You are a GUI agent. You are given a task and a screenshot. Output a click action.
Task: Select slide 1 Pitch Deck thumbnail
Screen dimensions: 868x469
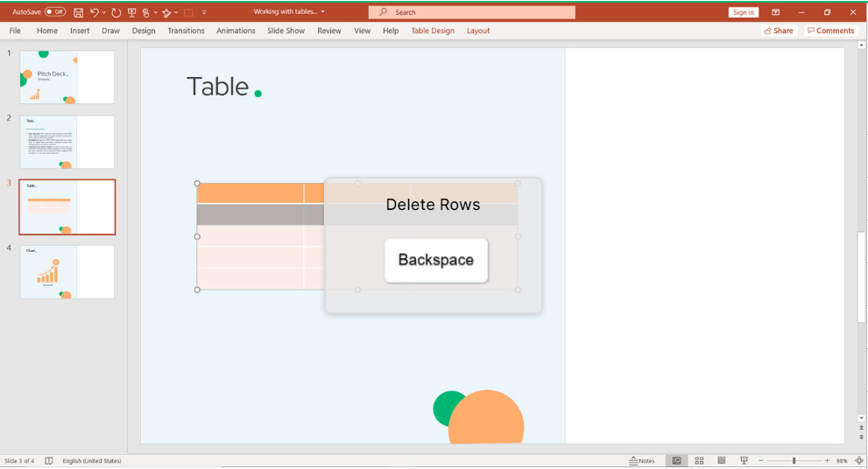[67, 77]
